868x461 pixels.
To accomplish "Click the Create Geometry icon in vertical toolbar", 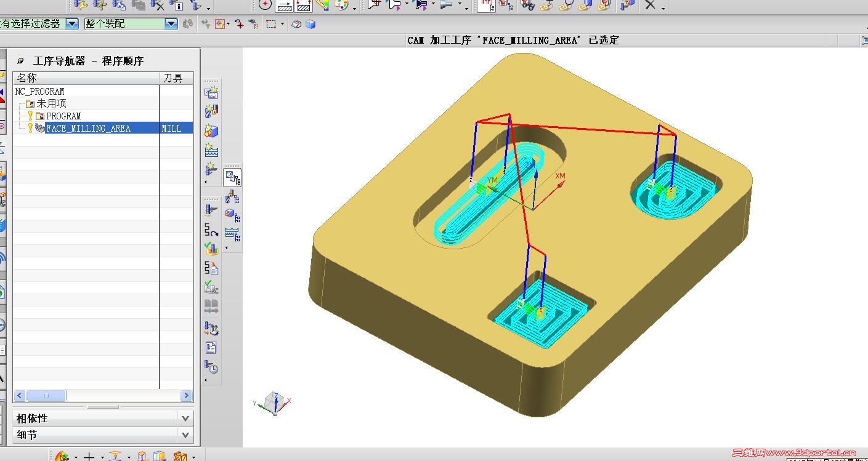I will (x=211, y=130).
